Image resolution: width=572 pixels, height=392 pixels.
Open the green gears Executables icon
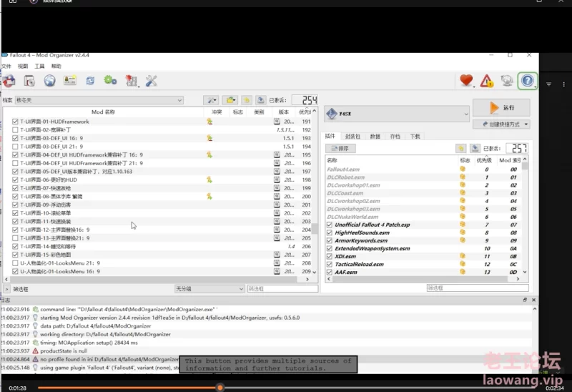pos(110,80)
